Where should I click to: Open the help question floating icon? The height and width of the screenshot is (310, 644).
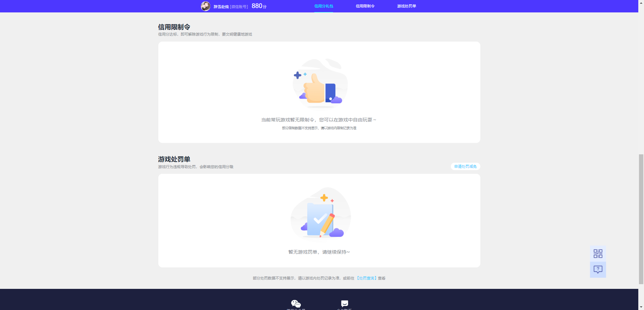pyautogui.click(x=598, y=269)
